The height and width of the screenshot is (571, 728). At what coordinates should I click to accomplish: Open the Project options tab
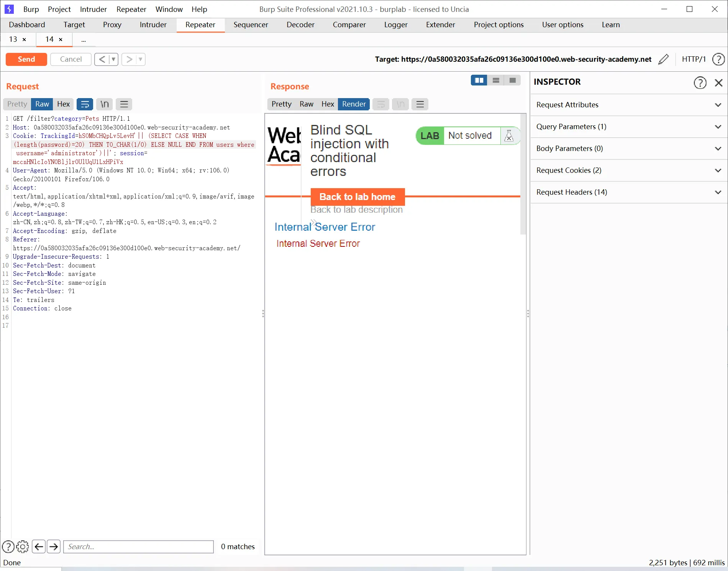coord(498,25)
